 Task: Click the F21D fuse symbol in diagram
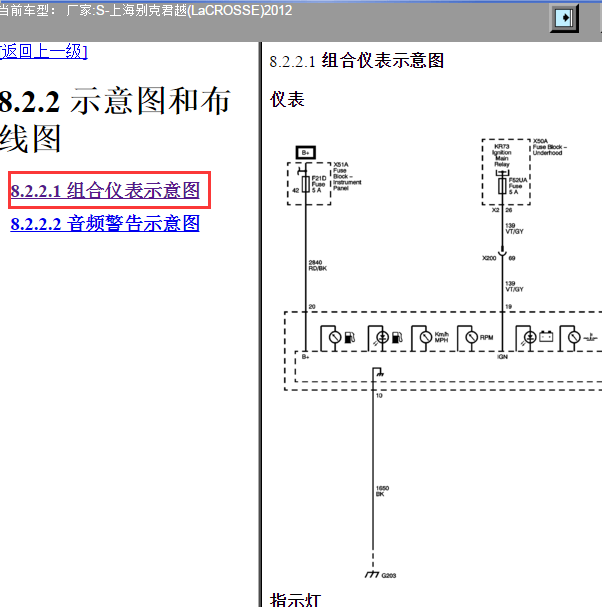point(305,184)
